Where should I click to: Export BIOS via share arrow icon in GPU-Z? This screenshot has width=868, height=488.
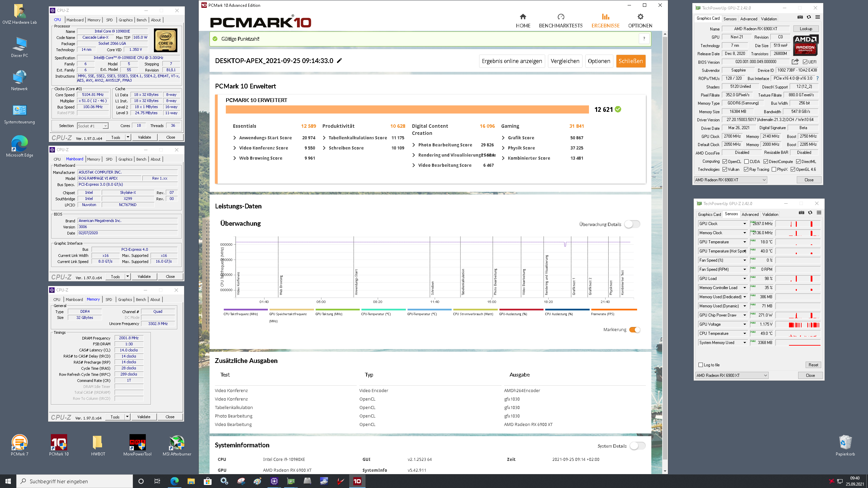[795, 62]
